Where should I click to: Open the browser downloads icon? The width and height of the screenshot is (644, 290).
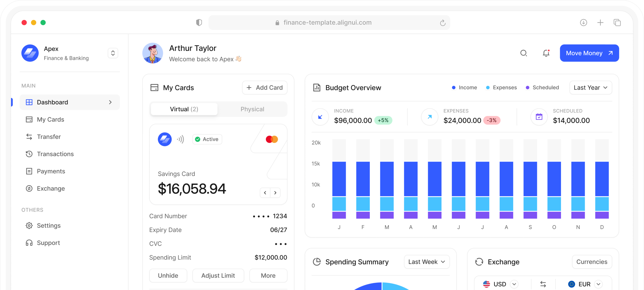(x=583, y=23)
